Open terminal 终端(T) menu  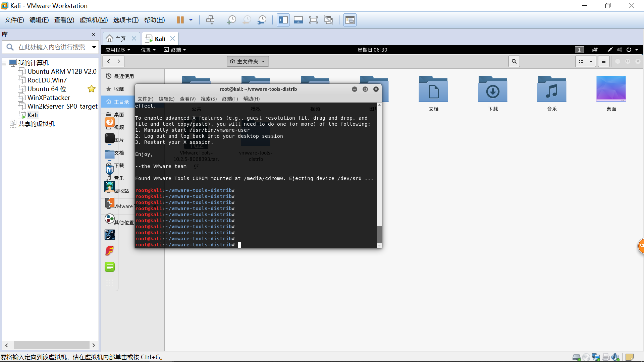tap(230, 99)
